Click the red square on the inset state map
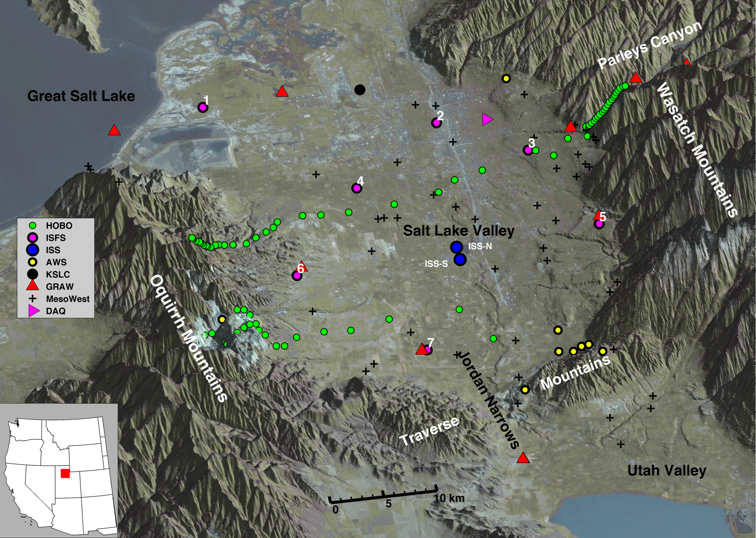This screenshot has height=538, width=756. tap(65, 473)
